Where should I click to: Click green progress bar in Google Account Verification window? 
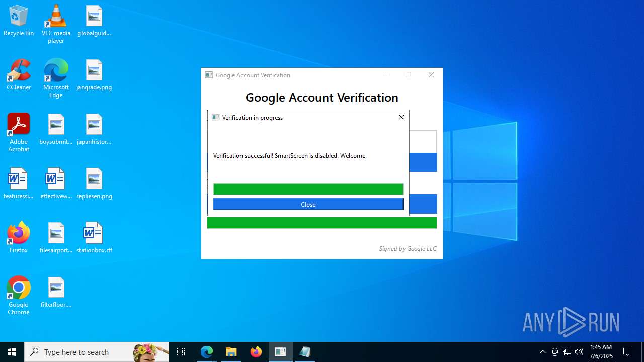click(321, 223)
